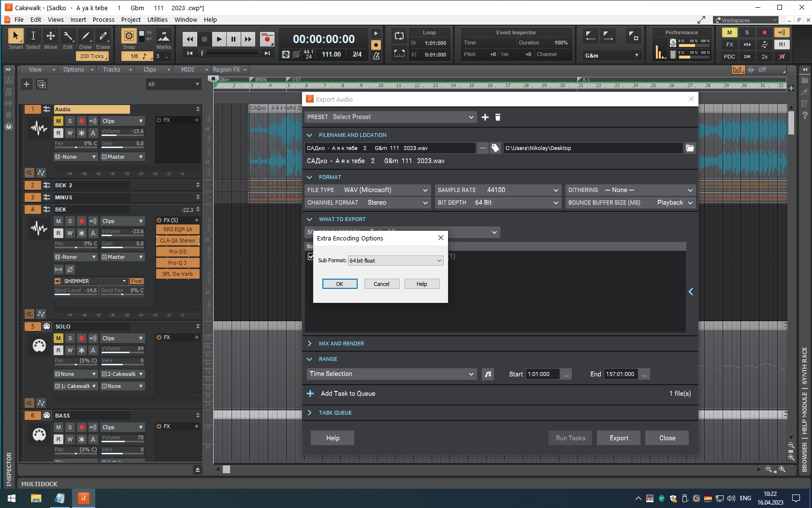Expand the MIX AND RENDER section

tap(341, 344)
